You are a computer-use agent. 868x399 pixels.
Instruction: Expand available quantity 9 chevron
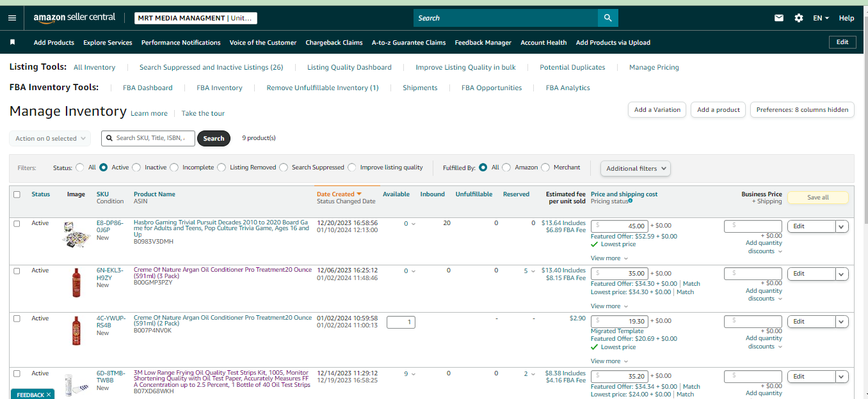414,374
